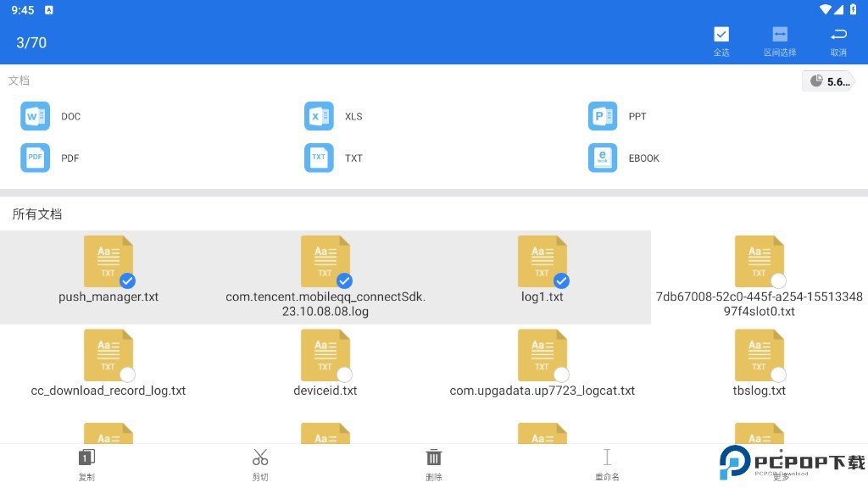Deselect the log1.txt file checkbox
The width and height of the screenshot is (868, 488).
(561, 280)
